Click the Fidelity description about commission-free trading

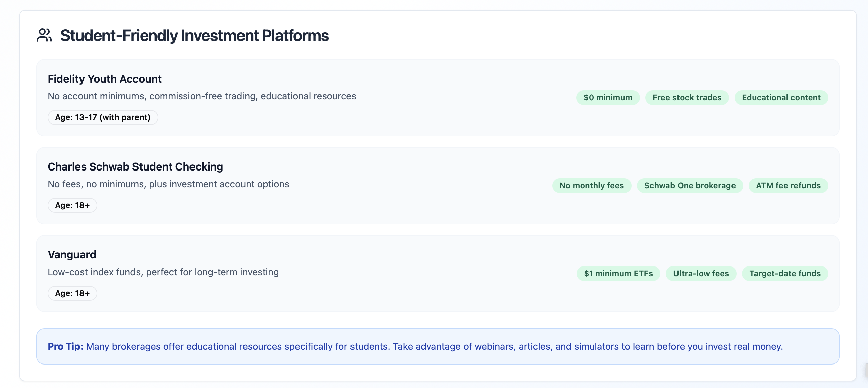click(x=202, y=96)
